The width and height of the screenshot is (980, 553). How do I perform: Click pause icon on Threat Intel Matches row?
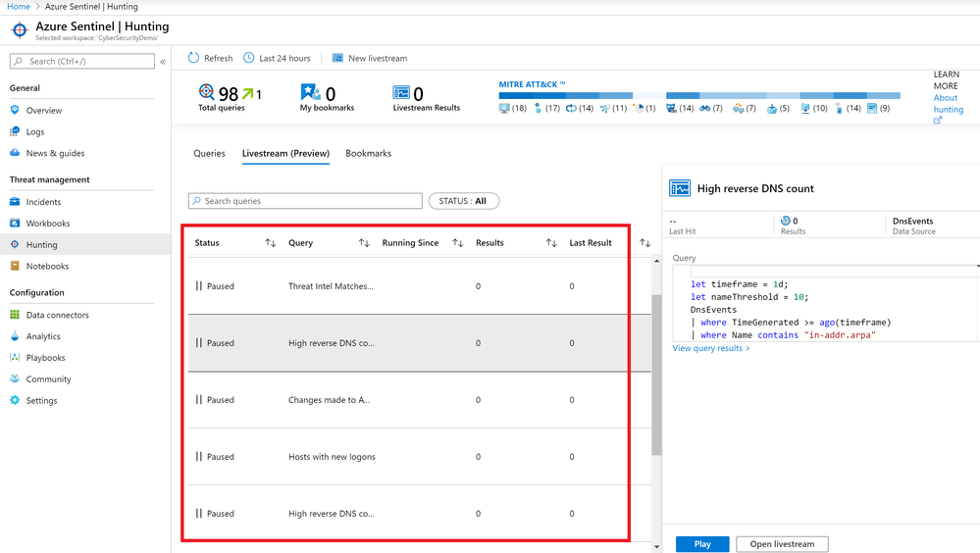coord(199,285)
